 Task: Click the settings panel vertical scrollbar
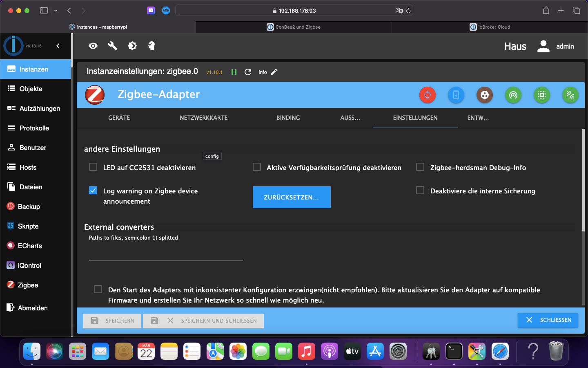tap(584, 180)
